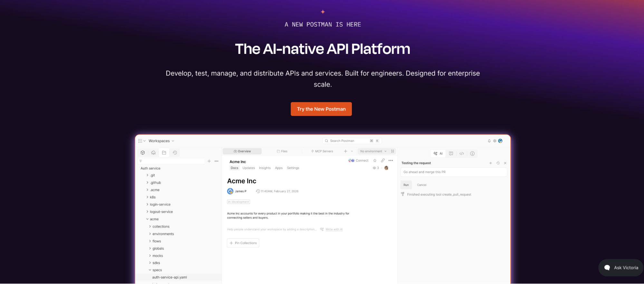Start a new AI chat with plus

point(491,163)
